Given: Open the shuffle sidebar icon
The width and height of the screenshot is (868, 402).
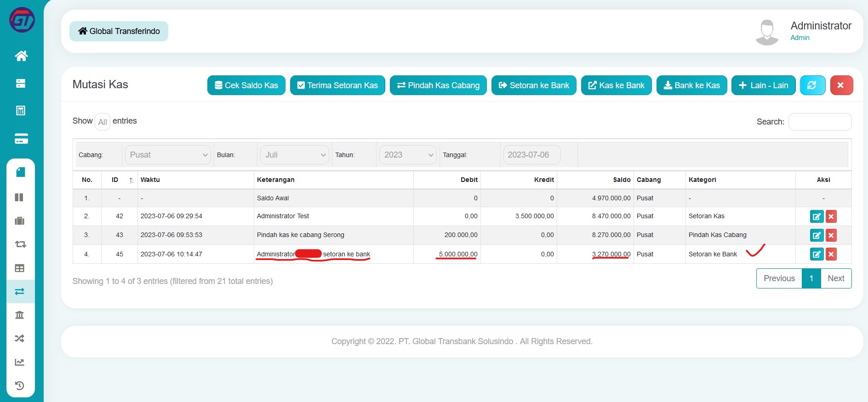Looking at the screenshot, I should pyautogui.click(x=19, y=339).
